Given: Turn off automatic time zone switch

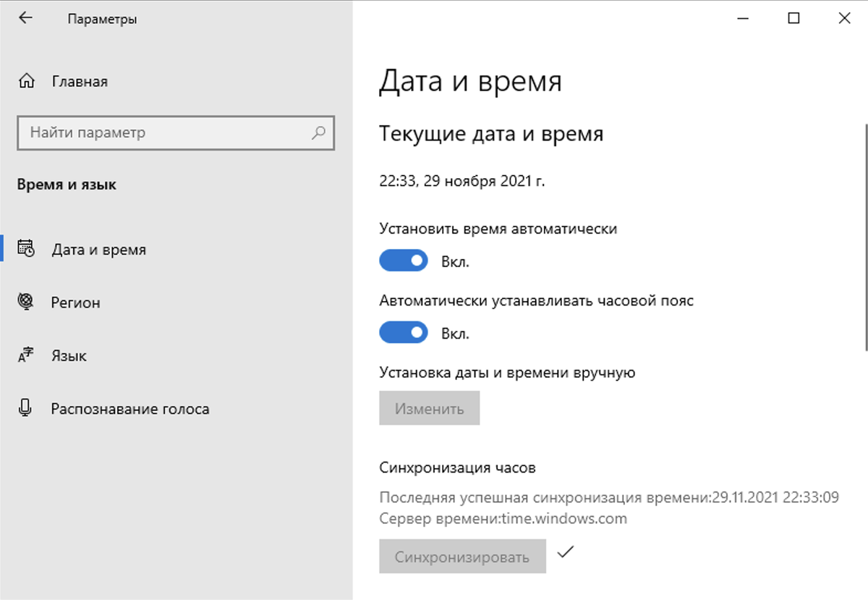Looking at the screenshot, I should pos(403,332).
